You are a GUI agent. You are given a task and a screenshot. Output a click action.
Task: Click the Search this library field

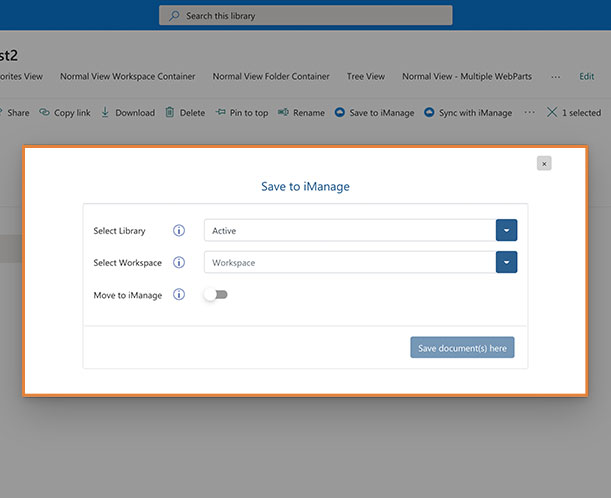[x=306, y=15]
